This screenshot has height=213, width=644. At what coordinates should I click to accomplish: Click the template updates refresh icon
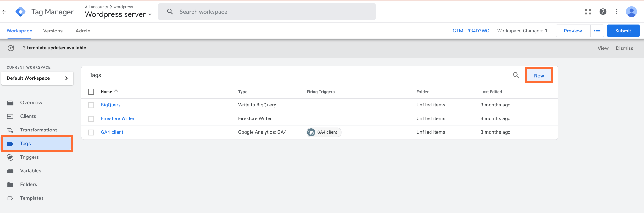[11, 48]
